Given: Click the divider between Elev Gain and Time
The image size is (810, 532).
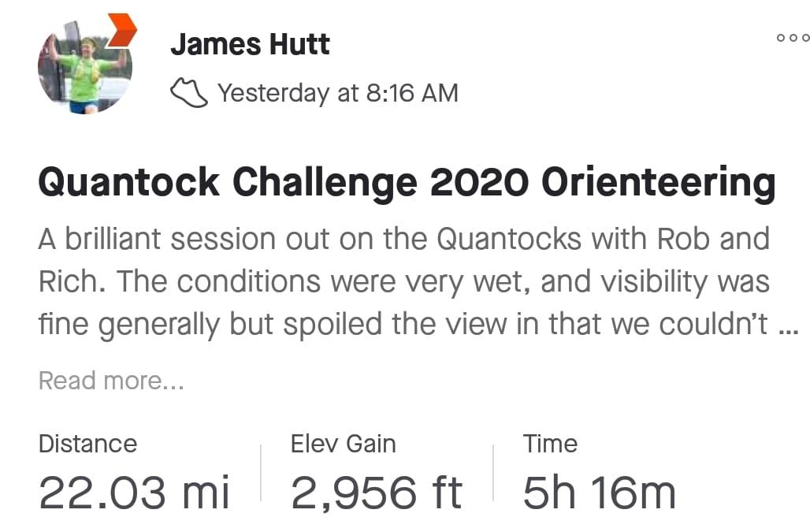Looking at the screenshot, I should (x=493, y=473).
